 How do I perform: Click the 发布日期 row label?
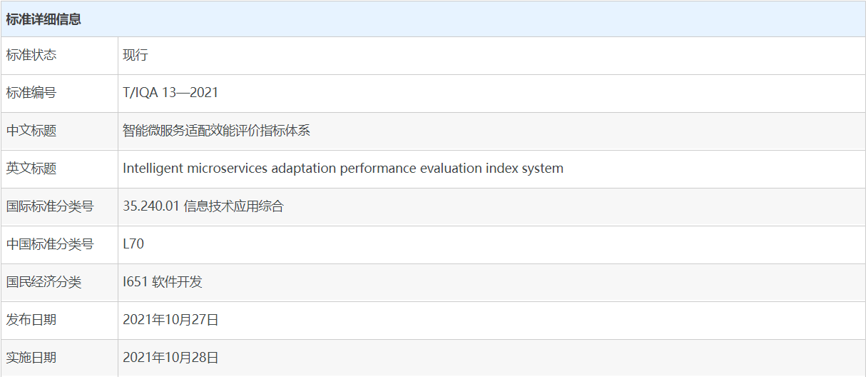click(31, 320)
